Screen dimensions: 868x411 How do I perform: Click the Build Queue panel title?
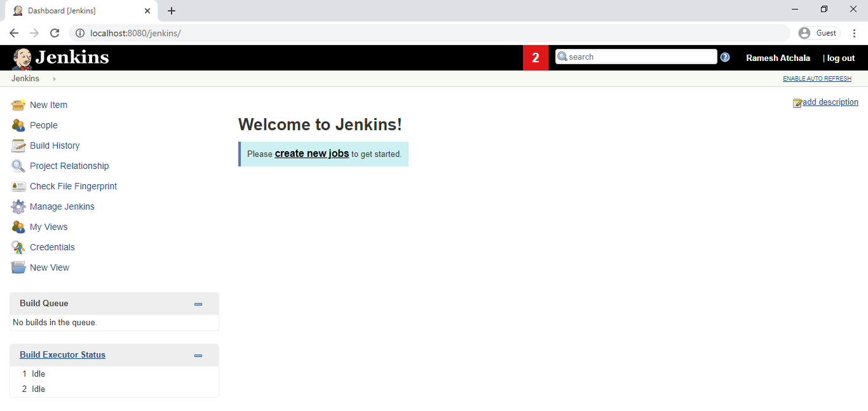click(x=44, y=304)
